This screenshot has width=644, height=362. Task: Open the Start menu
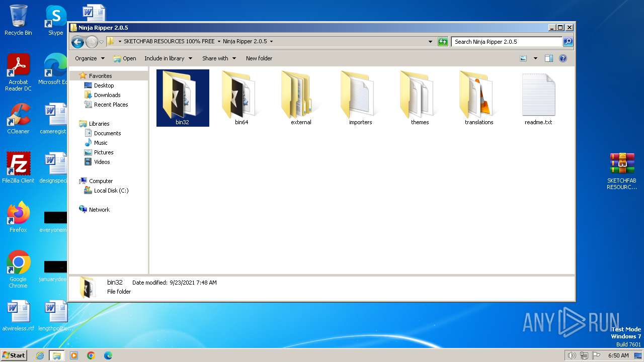pos(14,355)
